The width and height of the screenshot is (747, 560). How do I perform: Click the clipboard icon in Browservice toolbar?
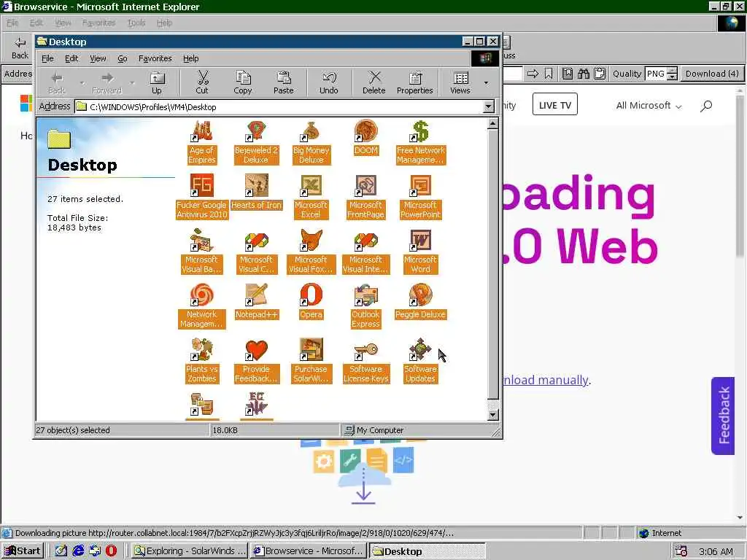click(x=600, y=74)
